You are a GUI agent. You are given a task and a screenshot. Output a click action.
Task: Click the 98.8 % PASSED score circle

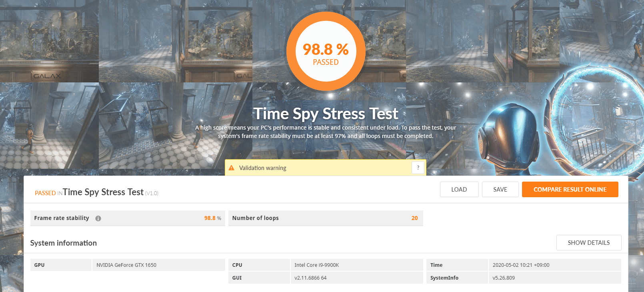[x=326, y=52]
